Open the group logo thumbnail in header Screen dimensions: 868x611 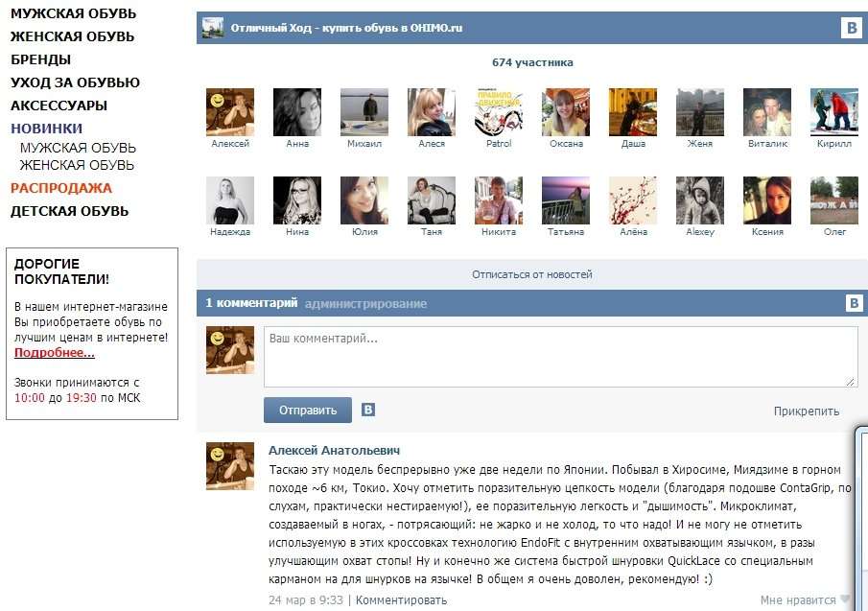(213, 28)
